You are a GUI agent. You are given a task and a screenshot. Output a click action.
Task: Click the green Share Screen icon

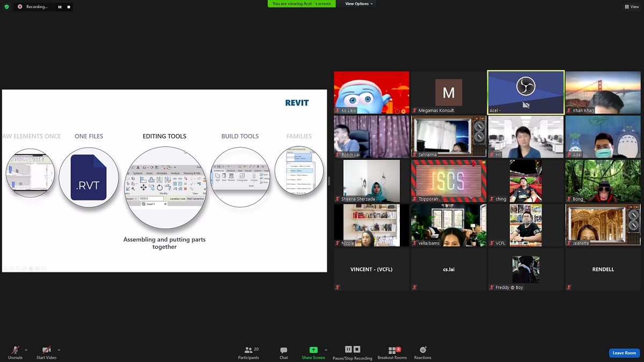click(313, 350)
